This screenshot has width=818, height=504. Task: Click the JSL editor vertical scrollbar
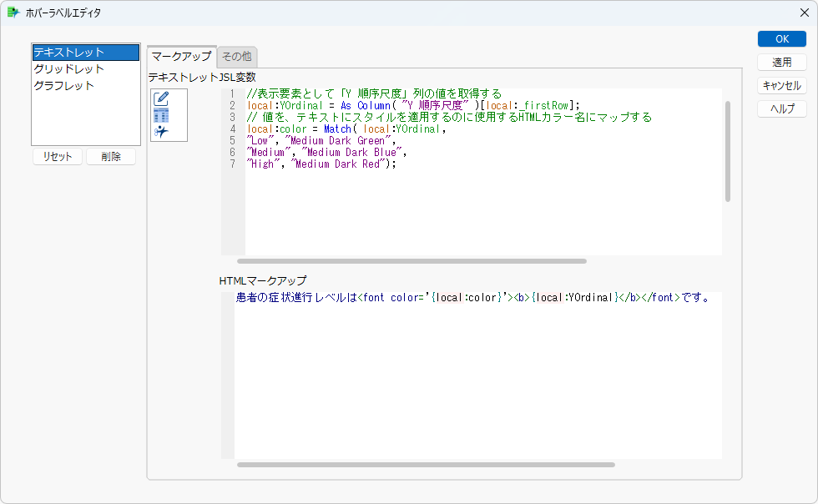728,151
